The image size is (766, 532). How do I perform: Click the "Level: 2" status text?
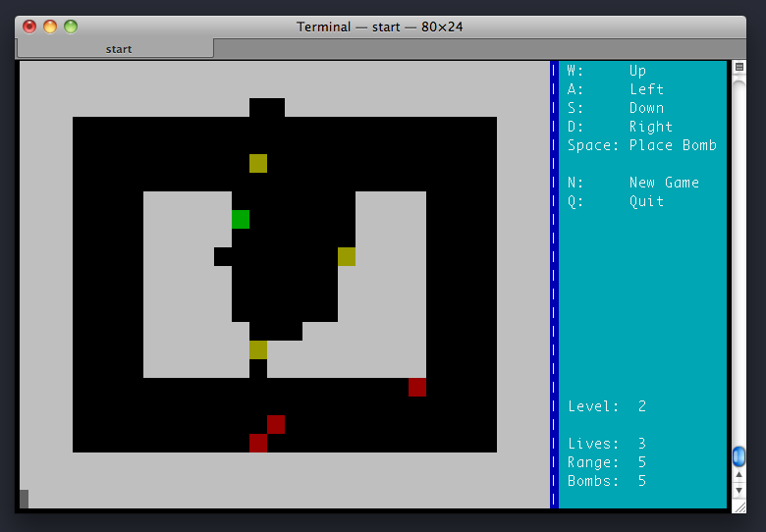(x=607, y=406)
